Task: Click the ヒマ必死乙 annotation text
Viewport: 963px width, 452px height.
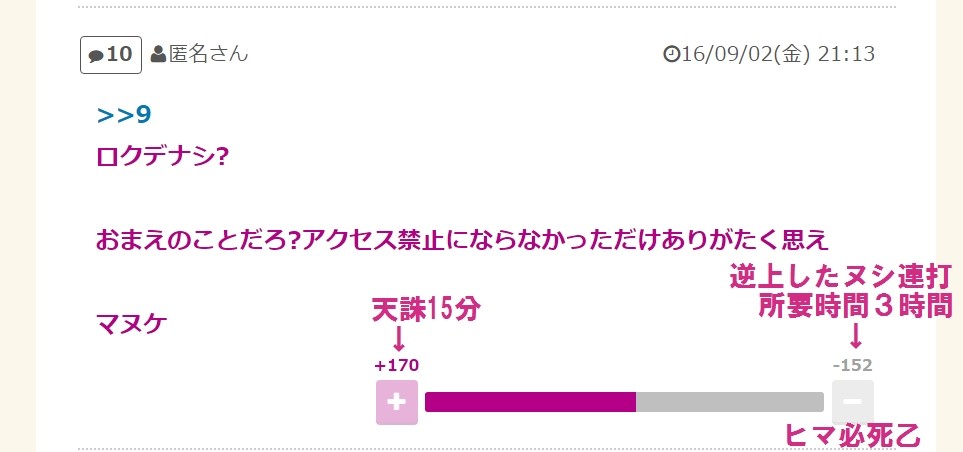Action: [x=851, y=435]
